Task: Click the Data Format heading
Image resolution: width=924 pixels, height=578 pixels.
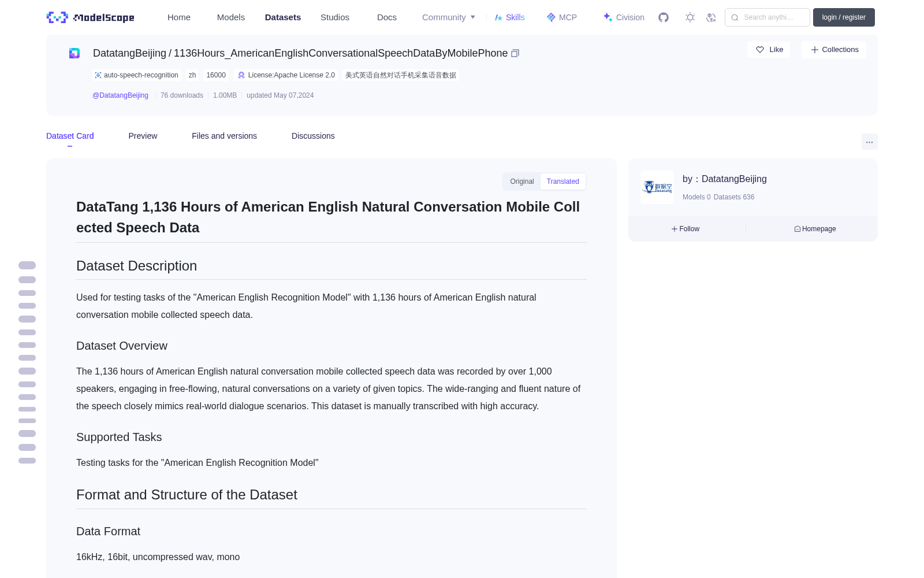Action: point(108,531)
